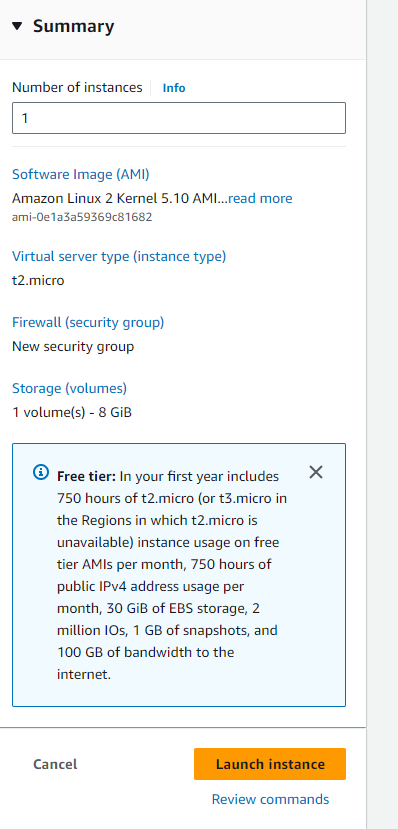Select the AMI ID ami-0e1a3a59369c81682
This screenshot has width=398, height=829.
click(x=82, y=217)
